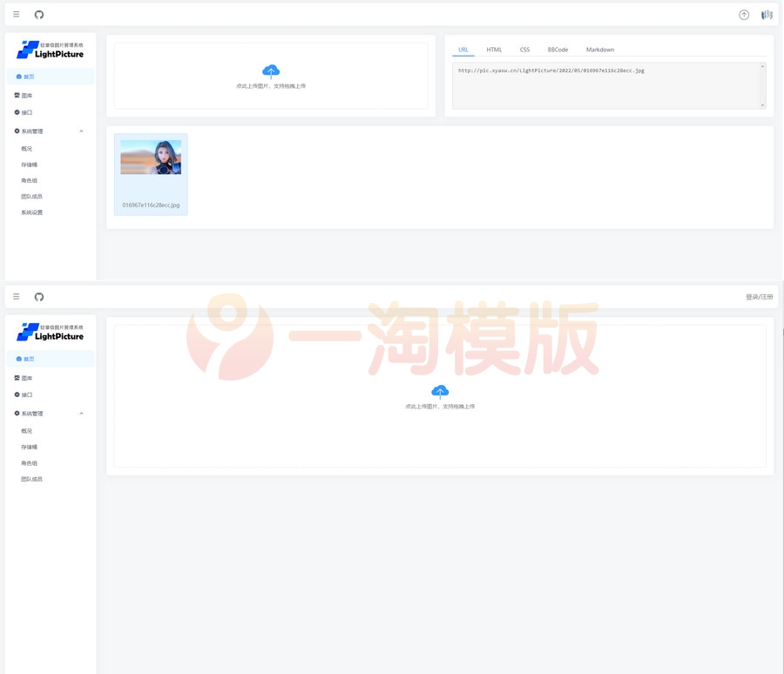
Task: Open the 存储桶 storage settings
Action: tap(30, 165)
